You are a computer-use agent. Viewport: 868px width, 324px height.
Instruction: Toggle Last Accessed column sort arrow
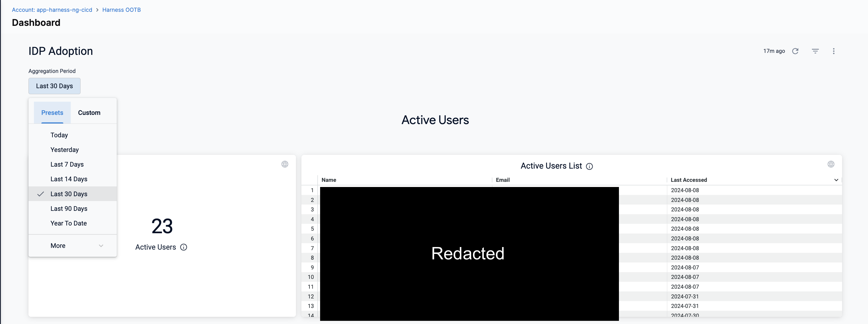point(836,180)
